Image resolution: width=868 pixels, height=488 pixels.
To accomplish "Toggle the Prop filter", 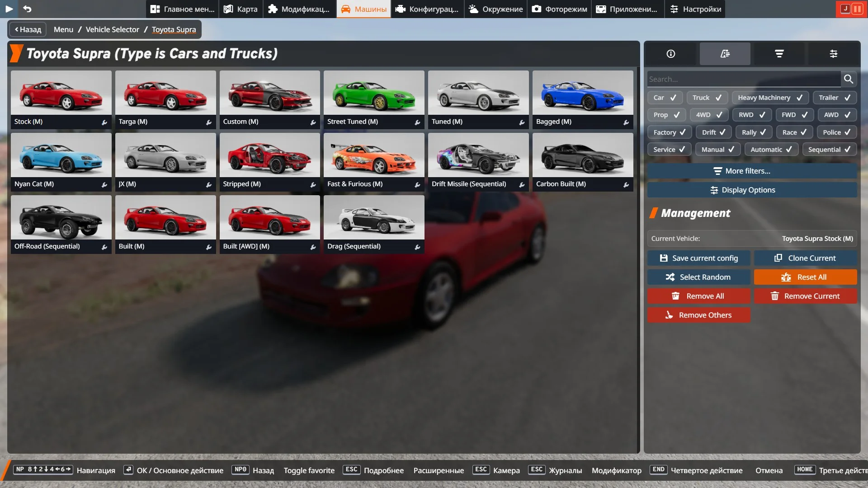I will 667,115.
